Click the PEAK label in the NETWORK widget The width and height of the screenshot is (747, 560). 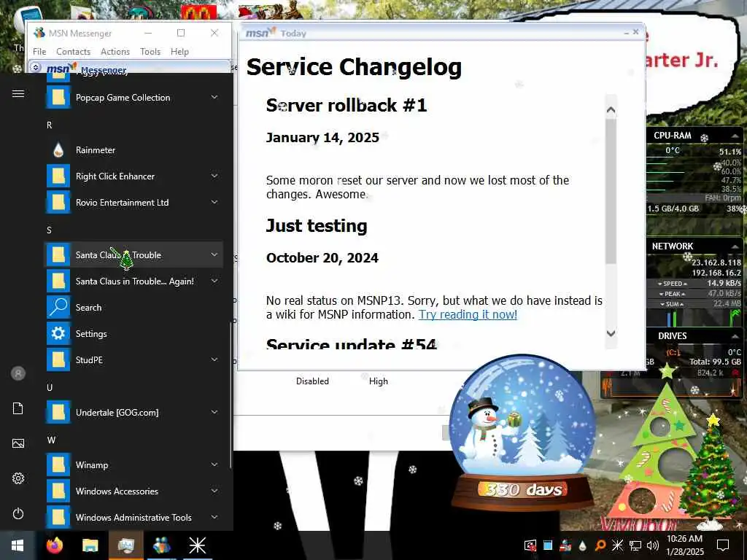click(x=672, y=294)
